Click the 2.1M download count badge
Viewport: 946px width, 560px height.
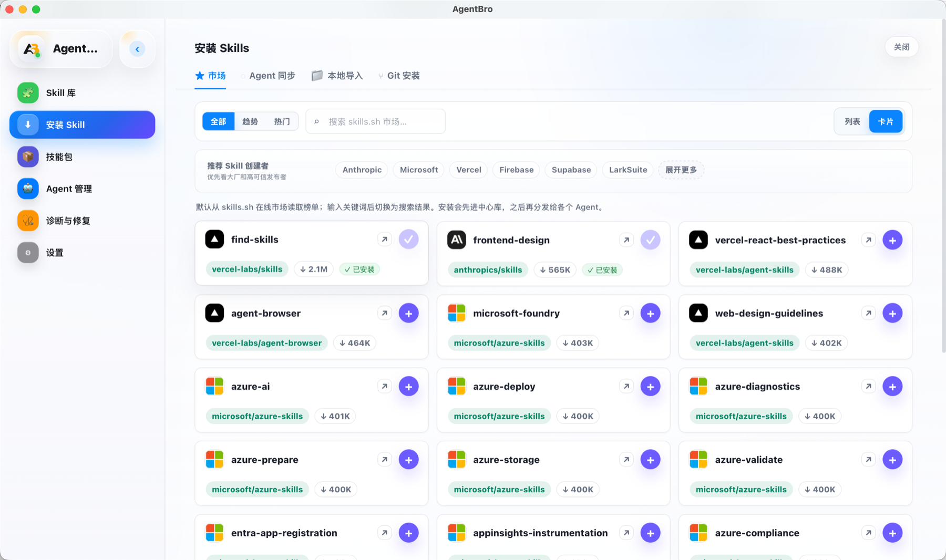point(314,269)
